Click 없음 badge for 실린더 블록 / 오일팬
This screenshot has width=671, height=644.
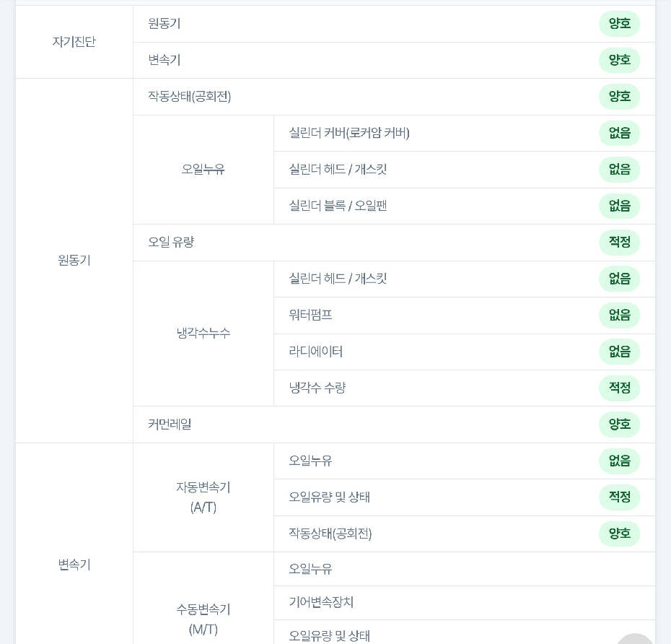click(x=619, y=206)
